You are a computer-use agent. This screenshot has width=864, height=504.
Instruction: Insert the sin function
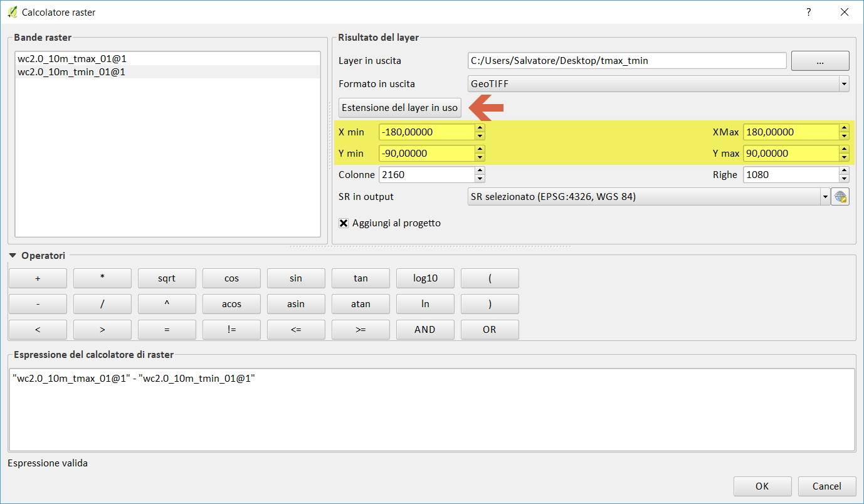296,278
